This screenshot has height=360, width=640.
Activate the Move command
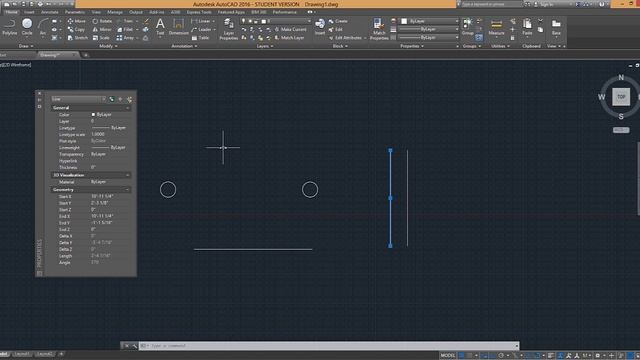[x=76, y=21]
